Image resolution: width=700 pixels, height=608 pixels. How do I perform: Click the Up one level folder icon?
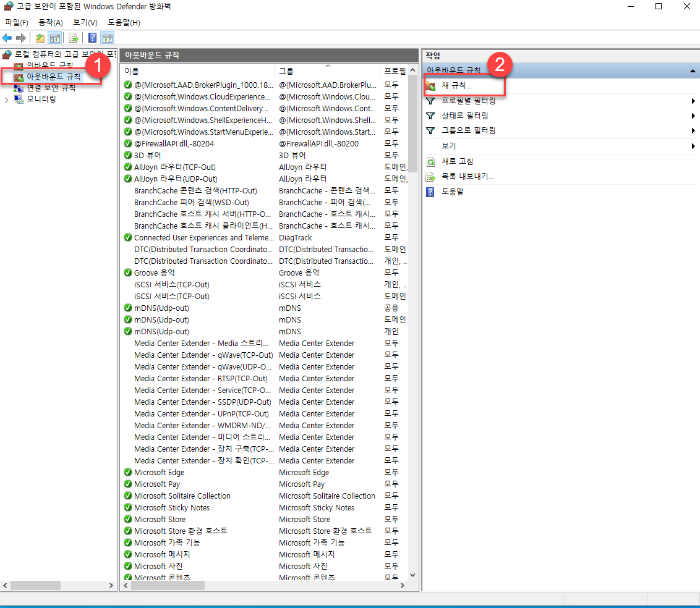coord(40,38)
